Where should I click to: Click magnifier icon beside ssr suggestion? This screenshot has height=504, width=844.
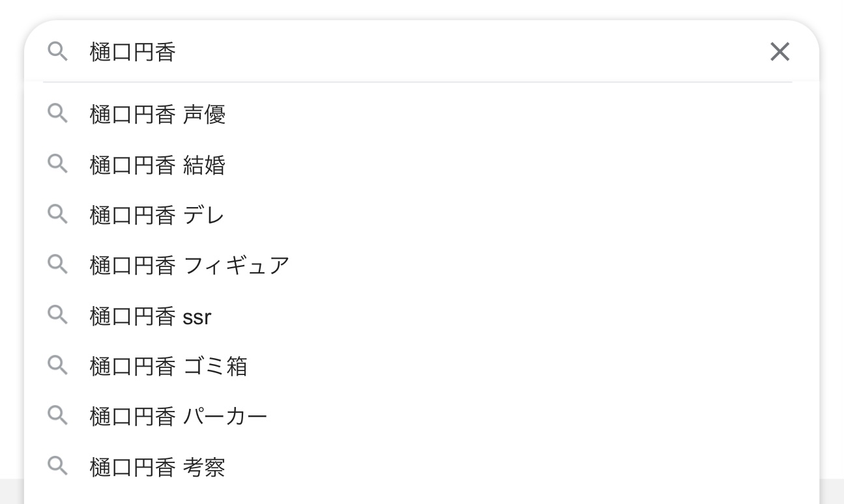coord(58,315)
